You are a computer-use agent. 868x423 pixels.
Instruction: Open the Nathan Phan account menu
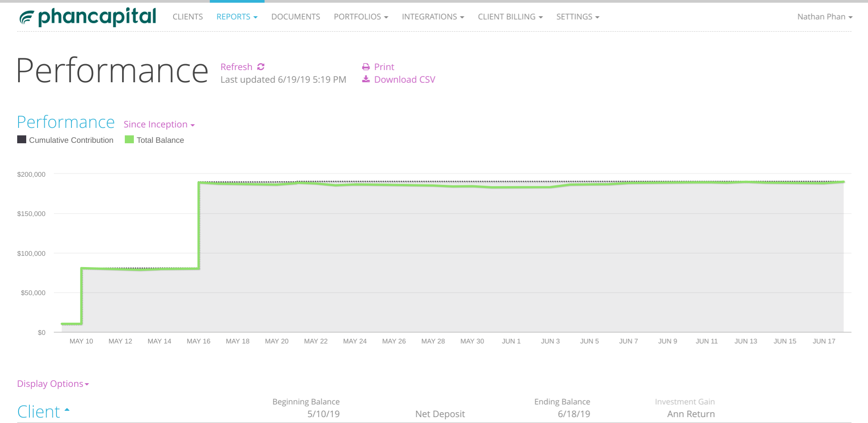[825, 17]
